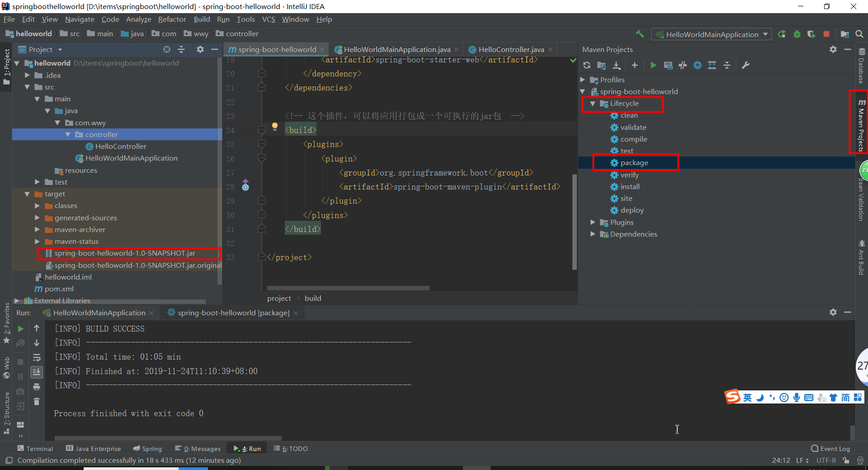The height and width of the screenshot is (470, 868).
Task: Switch to HelloWorldMainApplication.java editor tab
Action: pyautogui.click(x=396, y=49)
